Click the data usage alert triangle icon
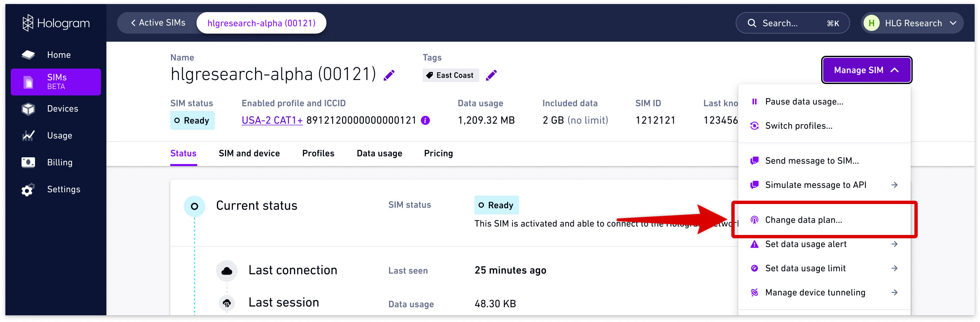Viewport: 980px width, 322px height. point(755,244)
